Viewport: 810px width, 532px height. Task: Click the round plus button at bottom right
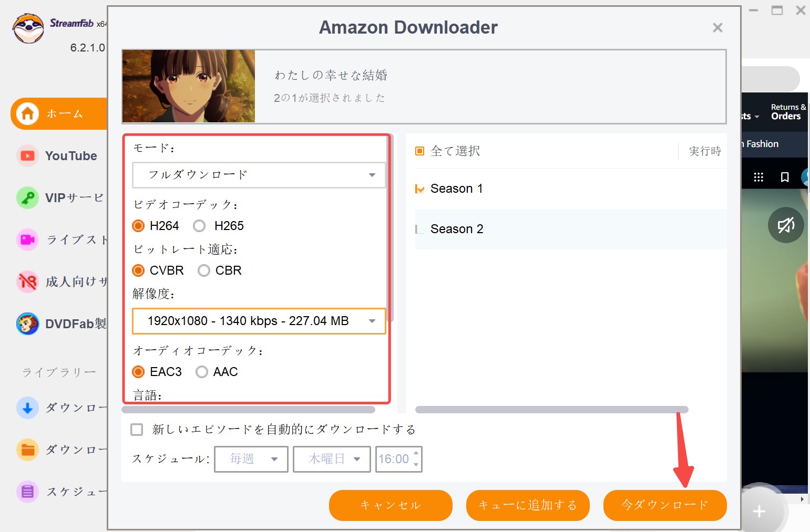(759, 511)
